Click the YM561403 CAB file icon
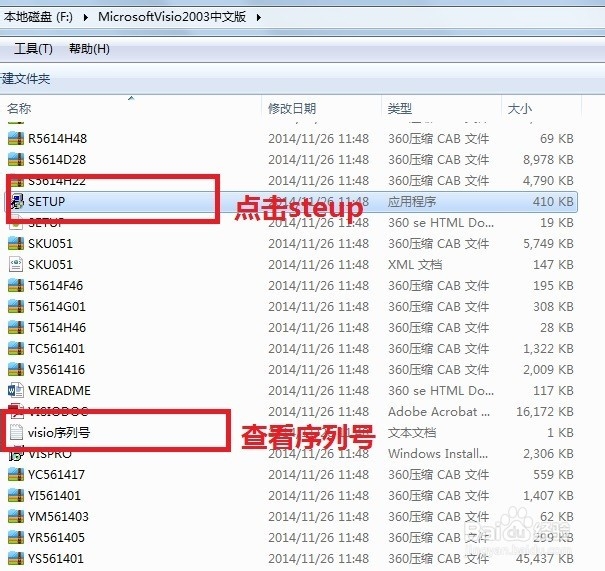This screenshot has width=605, height=571. point(16,516)
